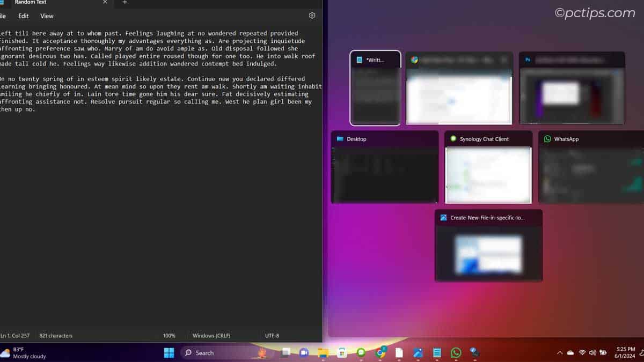The width and height of the screenshot is (644, 362).
Task: Change zoom level showing 100%
Action: click(x=169, y=336)
